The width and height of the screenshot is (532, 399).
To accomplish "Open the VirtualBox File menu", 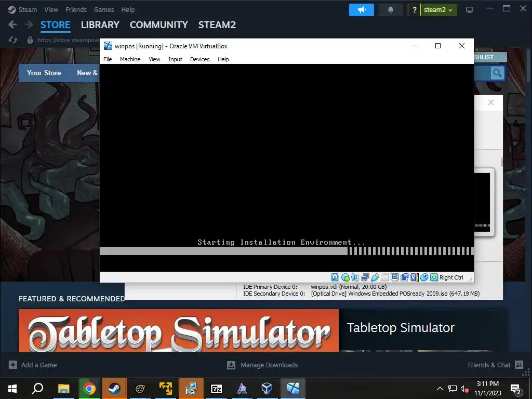I will [108, 59].
